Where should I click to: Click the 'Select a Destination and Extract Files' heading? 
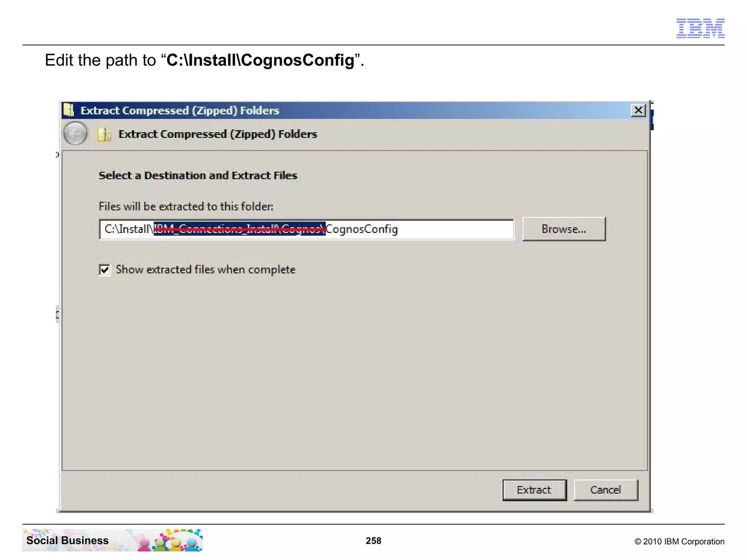pos(198,175)
